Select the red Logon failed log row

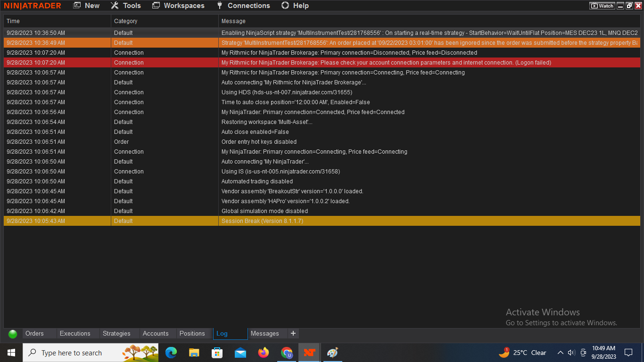322,63
